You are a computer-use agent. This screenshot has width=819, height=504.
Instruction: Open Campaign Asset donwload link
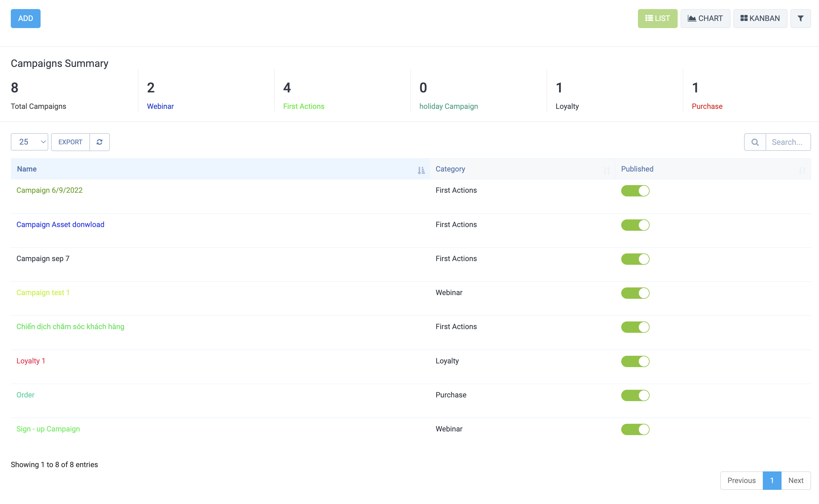click(60, 225)
